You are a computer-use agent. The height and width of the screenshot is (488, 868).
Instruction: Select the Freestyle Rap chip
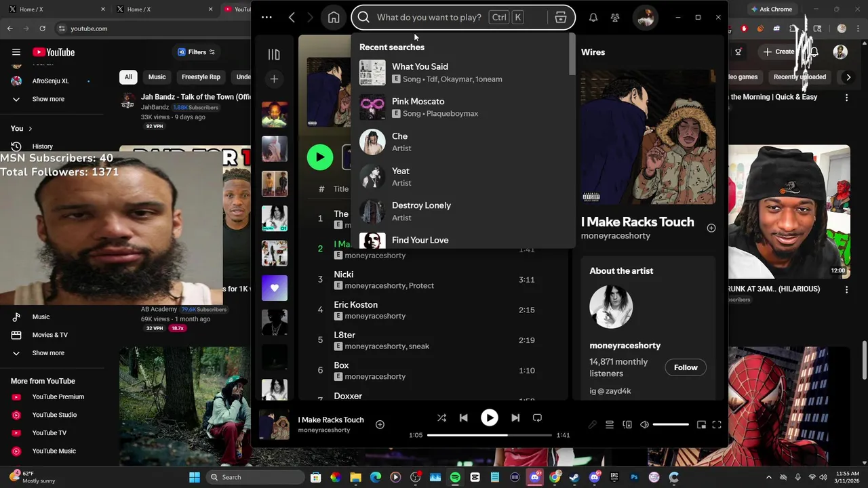[x=201, y=77]
